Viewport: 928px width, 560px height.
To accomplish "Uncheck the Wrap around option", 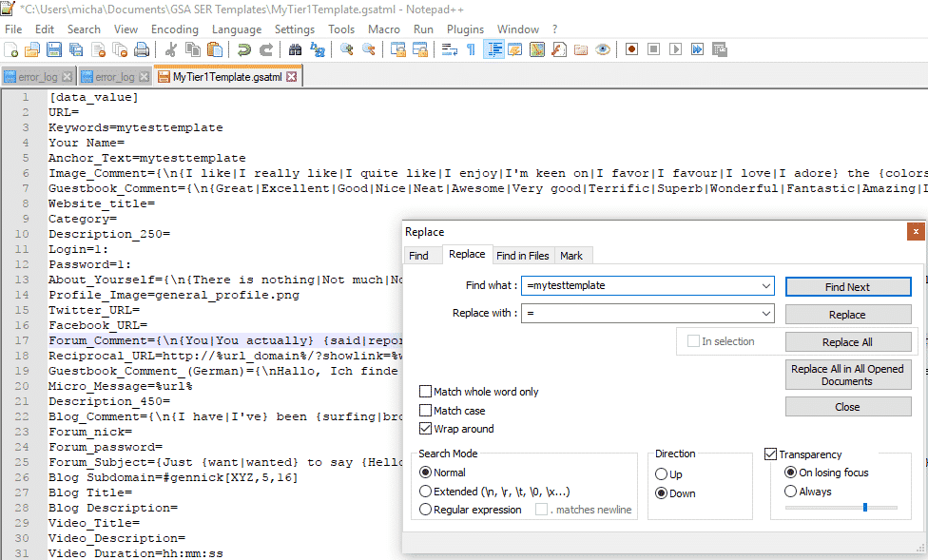I will point(425,429).
